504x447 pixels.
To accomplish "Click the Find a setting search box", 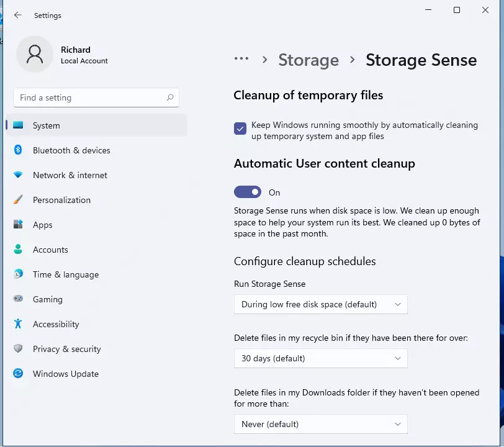I will click(x=96, y=97).
